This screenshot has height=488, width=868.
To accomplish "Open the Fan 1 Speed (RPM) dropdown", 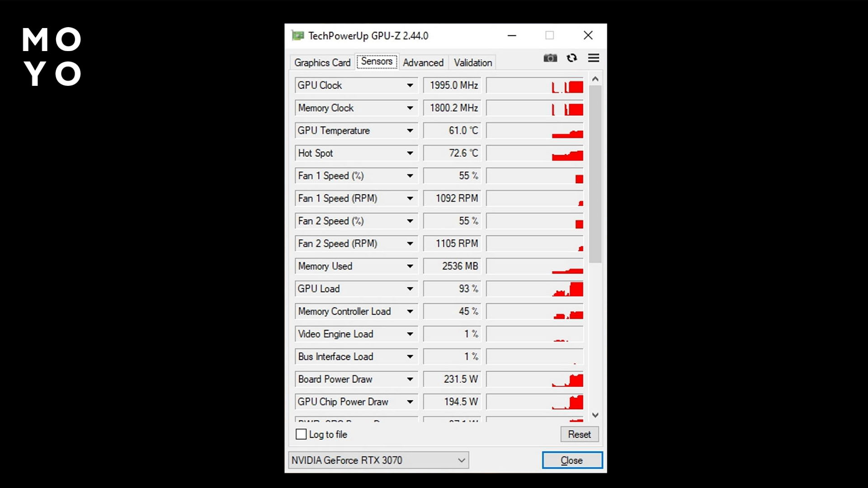I will pos(410,198).
